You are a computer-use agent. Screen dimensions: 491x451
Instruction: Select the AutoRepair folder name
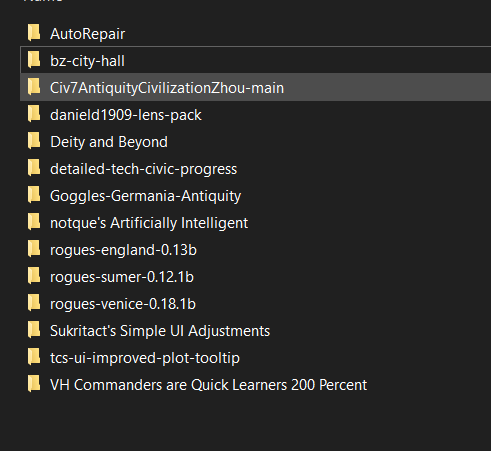(x=88, y=34)
